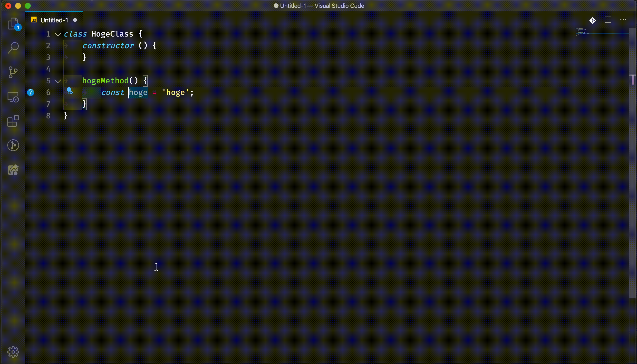
Task: Click the blue question mark glyph beside line 6
Action: coord(30,93)
